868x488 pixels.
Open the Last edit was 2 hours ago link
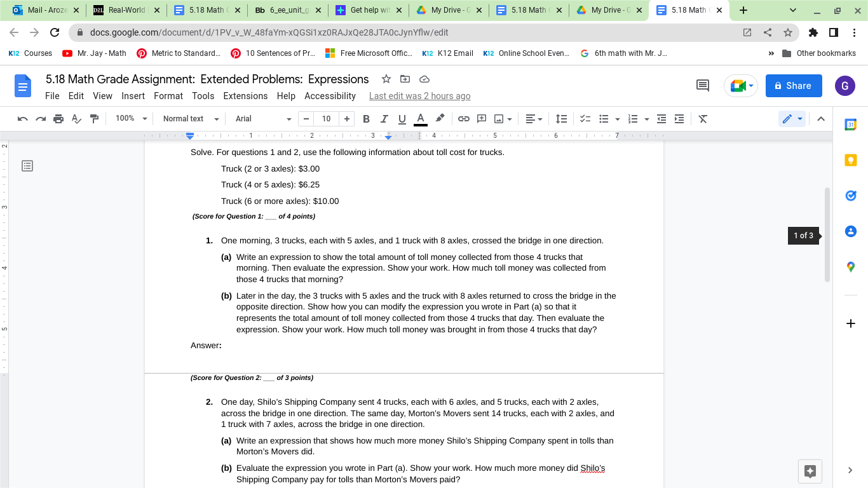tap(419, 96)
